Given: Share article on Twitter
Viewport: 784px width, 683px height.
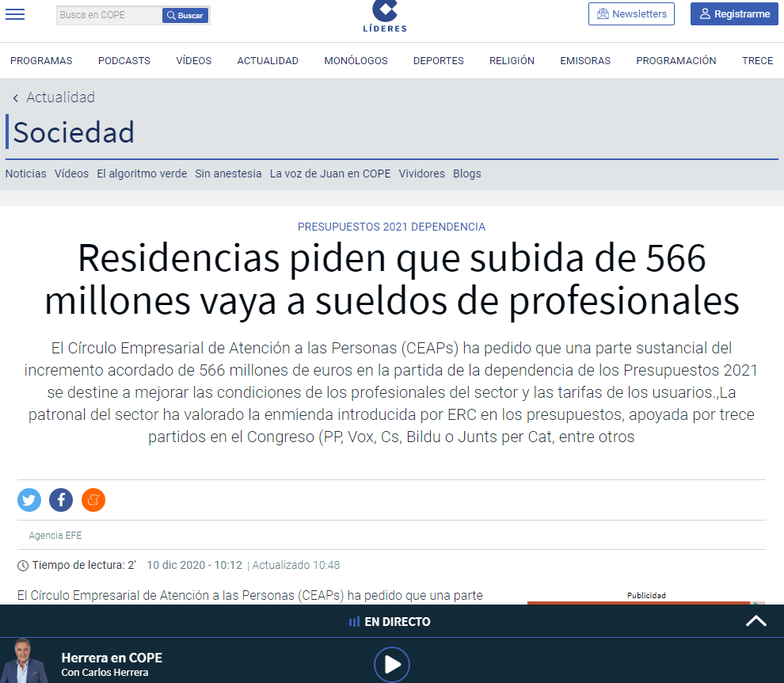Looking at the screenshot, I should click(x=29, y=500).
